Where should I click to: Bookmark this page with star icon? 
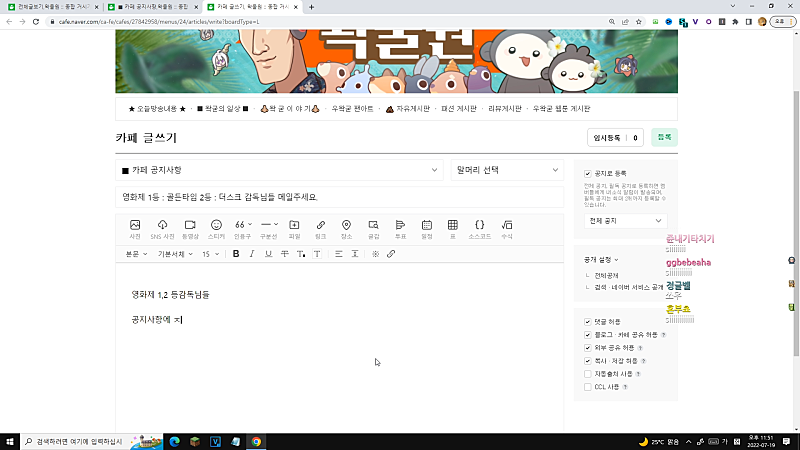[639, 22]
